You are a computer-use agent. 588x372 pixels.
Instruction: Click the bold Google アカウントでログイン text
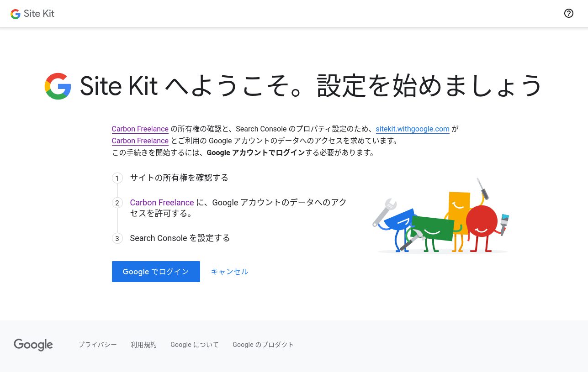255,153
